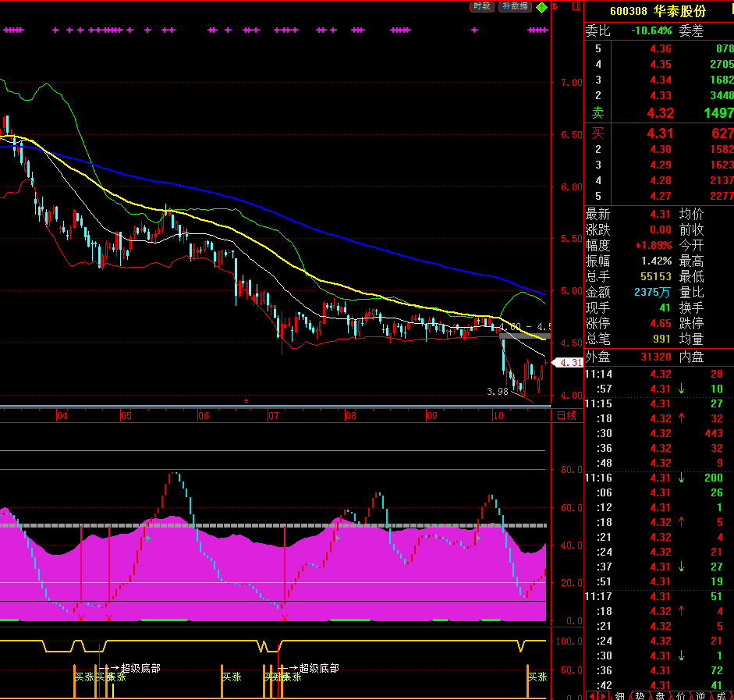
Task: Click the 振幅 value 1.42%
Action: pyautogui.click(x=656, y=261)
